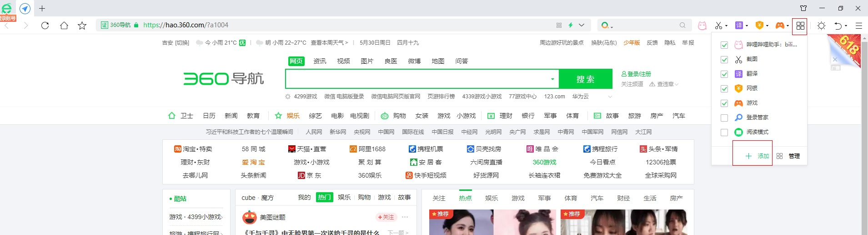This screenshot has width=868, height=235.
Task: Enable the 登录管家 checkbox
Action: pyautogui.click(x=724, y=118)
